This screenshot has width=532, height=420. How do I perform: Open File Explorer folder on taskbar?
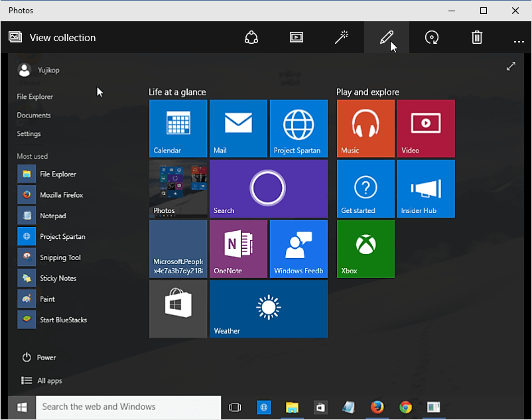coord(292,407)
